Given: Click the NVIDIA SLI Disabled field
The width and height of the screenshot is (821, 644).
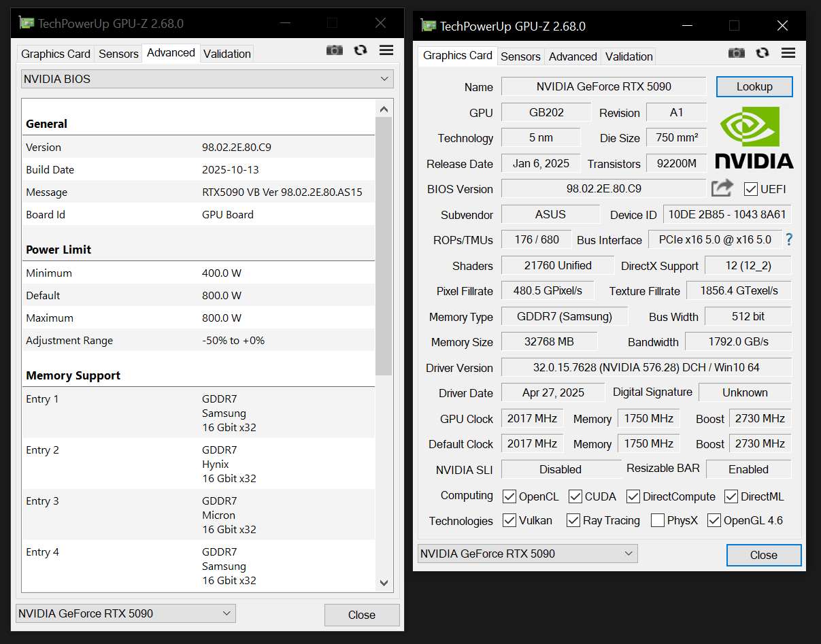Looking at the screenshot, I should click(x=560, y=469).
